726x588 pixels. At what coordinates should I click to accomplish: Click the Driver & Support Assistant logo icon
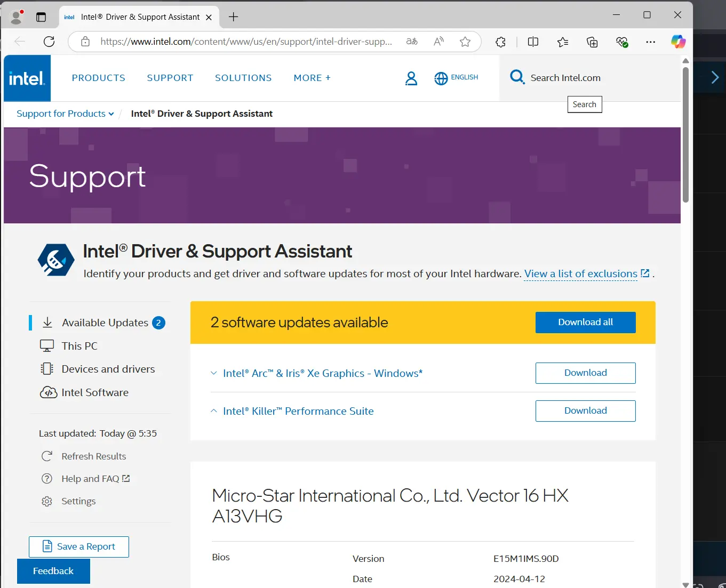pos(56,260)
